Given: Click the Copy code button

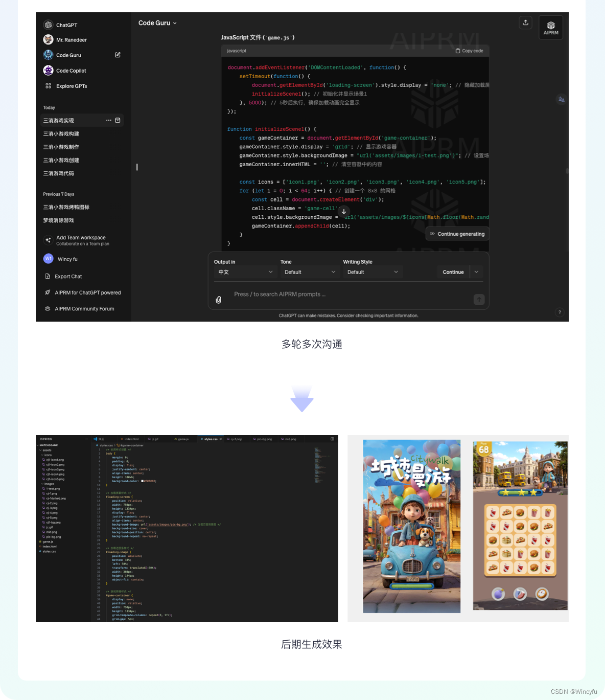Looking at the screenshot, I should click(x=469, y=51).
